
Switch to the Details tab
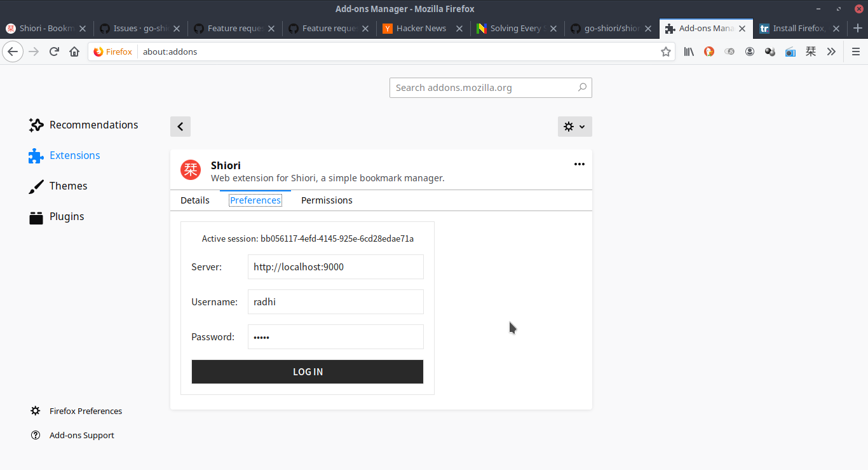(195, 200)
